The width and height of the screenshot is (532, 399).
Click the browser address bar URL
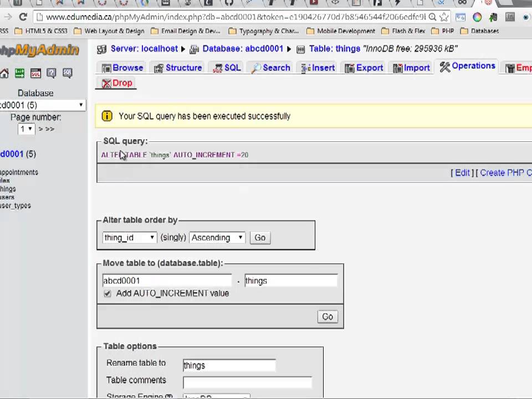(x=236, y=17)
